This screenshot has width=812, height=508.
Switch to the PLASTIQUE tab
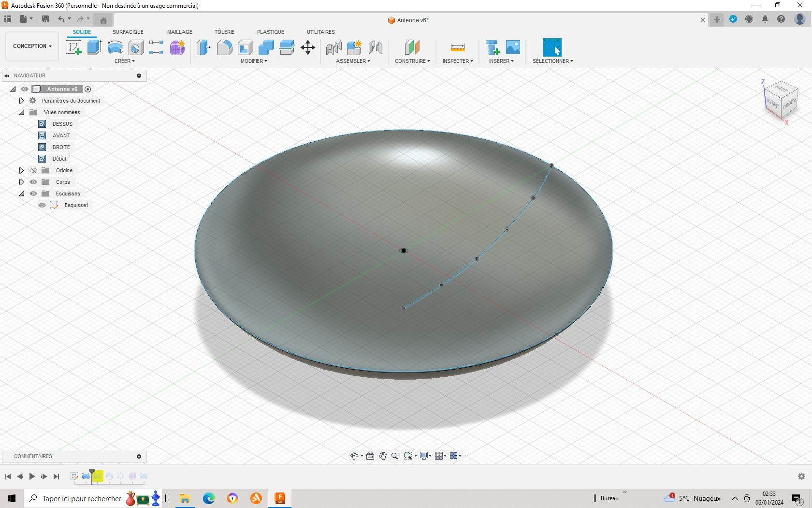pyautogui.click(x=271, y=32)
